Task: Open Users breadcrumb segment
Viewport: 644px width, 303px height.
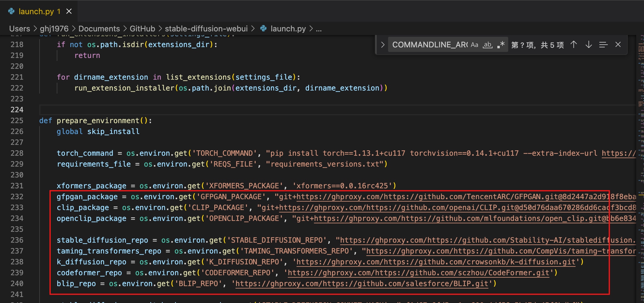Action: (20, 29)
